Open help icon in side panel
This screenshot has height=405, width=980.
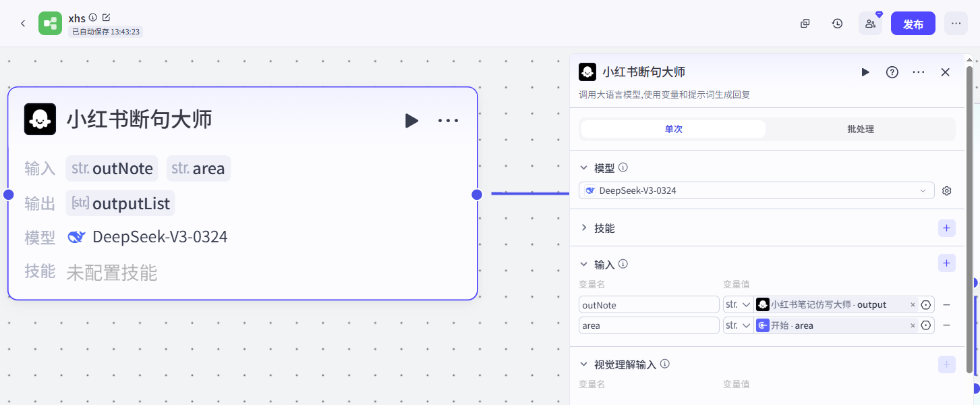click(892, 72)
